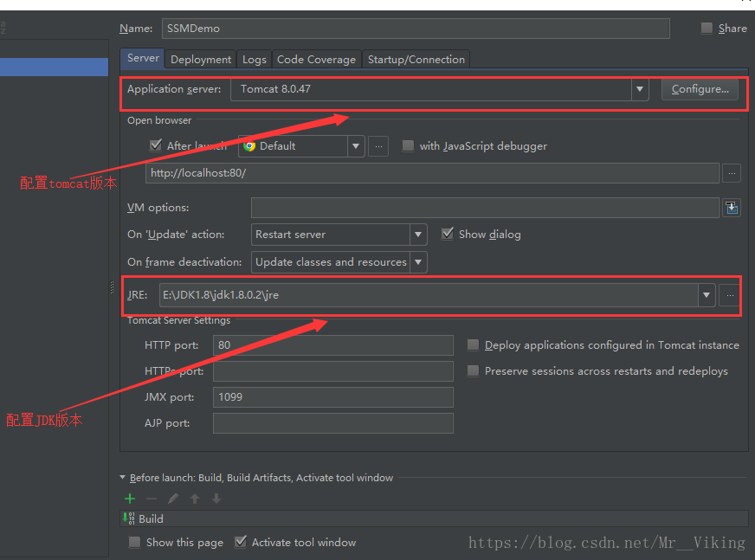Switch to Code Coverage tab

click(x=316, y=59)
